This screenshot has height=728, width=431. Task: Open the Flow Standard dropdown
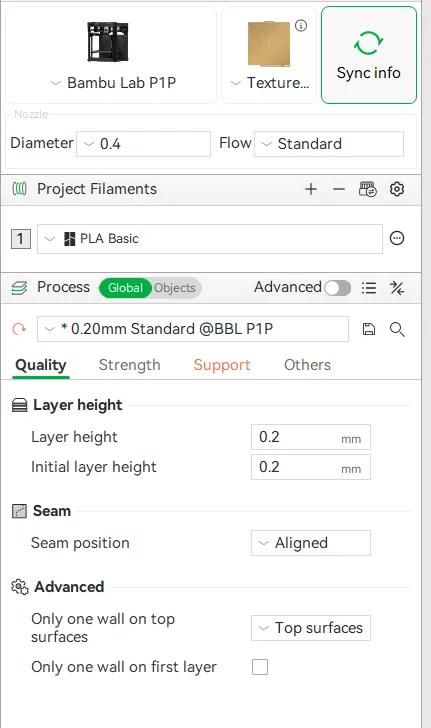(x=329, y=143)
